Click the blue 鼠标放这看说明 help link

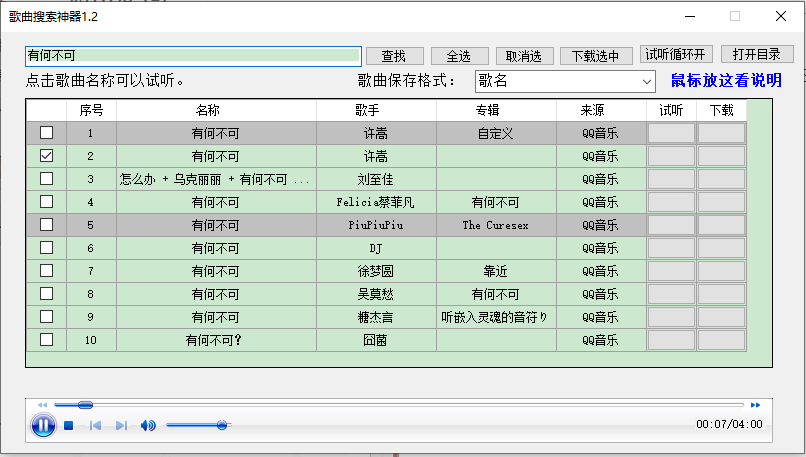[x=726, y=81]
